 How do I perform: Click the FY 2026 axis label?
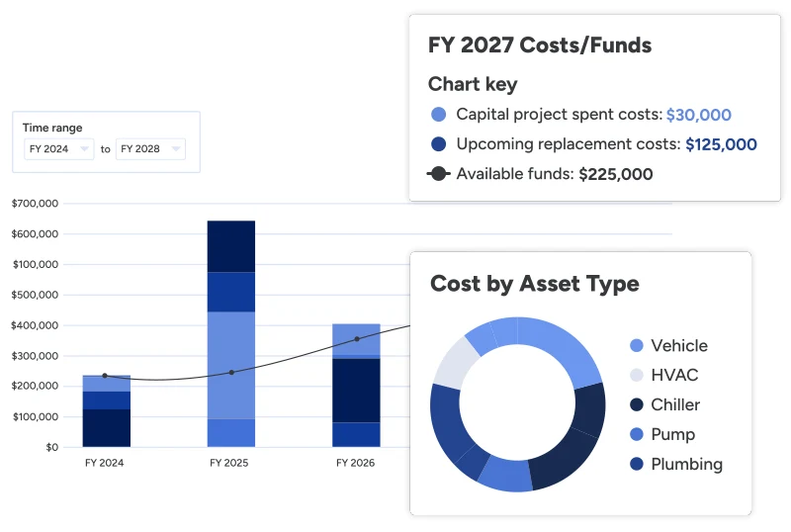[356, 463]
